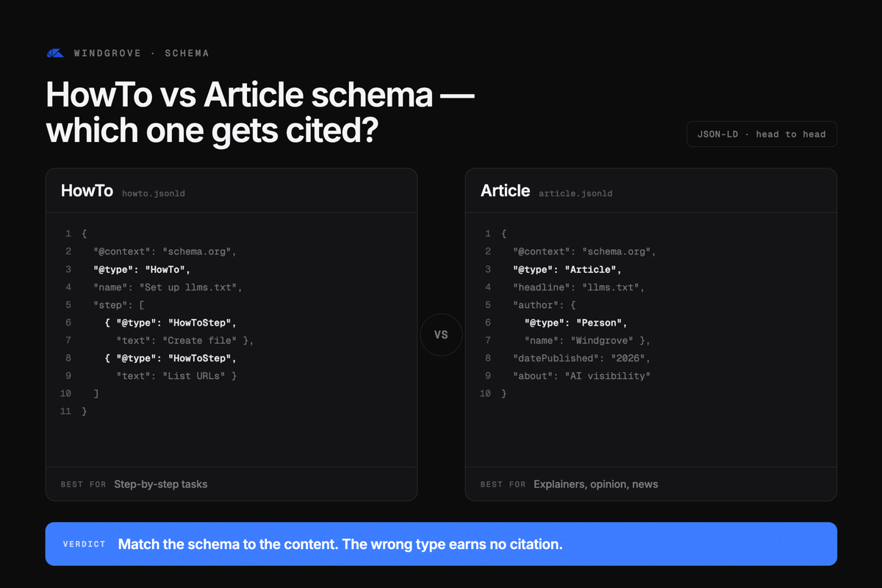
Task: Click the "text": "List URLs" line
Action: pyautogui.click(x=176, y=376)
